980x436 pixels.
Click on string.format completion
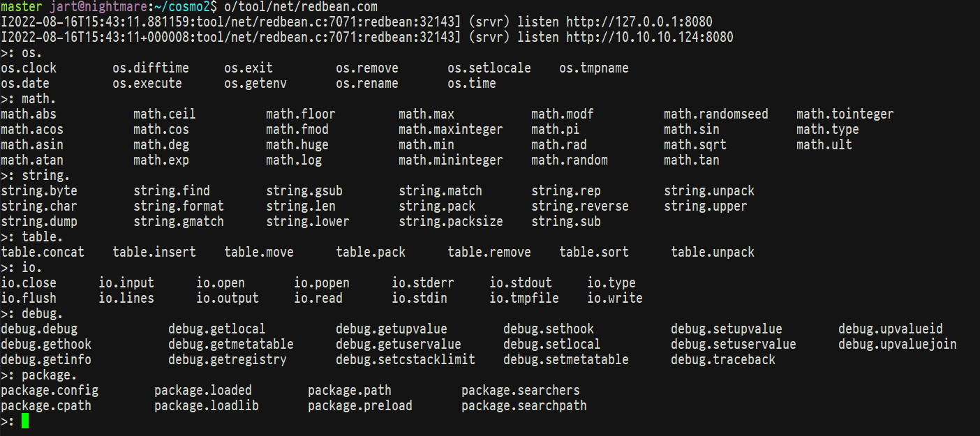click(x=179, y=206)
